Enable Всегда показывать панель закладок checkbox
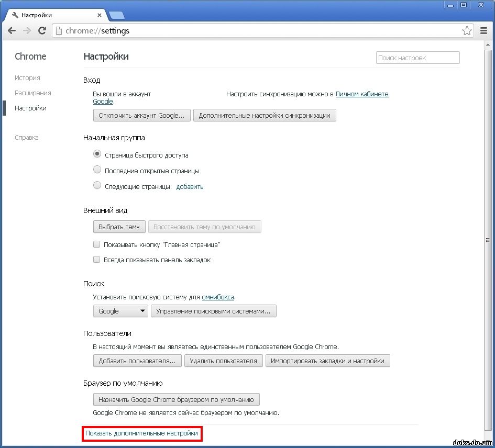The height and width of the screenshot is (448, 495). 96,260
